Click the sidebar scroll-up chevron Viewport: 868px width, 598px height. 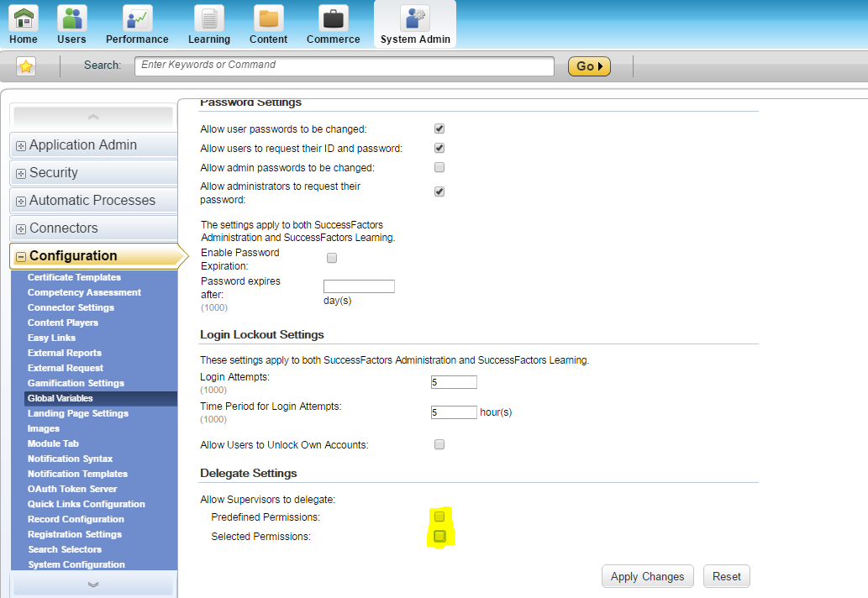coord(93,117)
